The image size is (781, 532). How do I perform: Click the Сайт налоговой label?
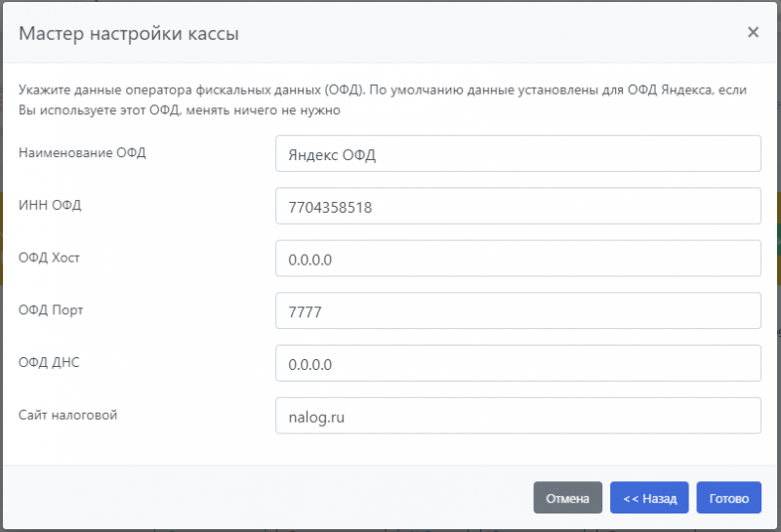tap(67, 415)
